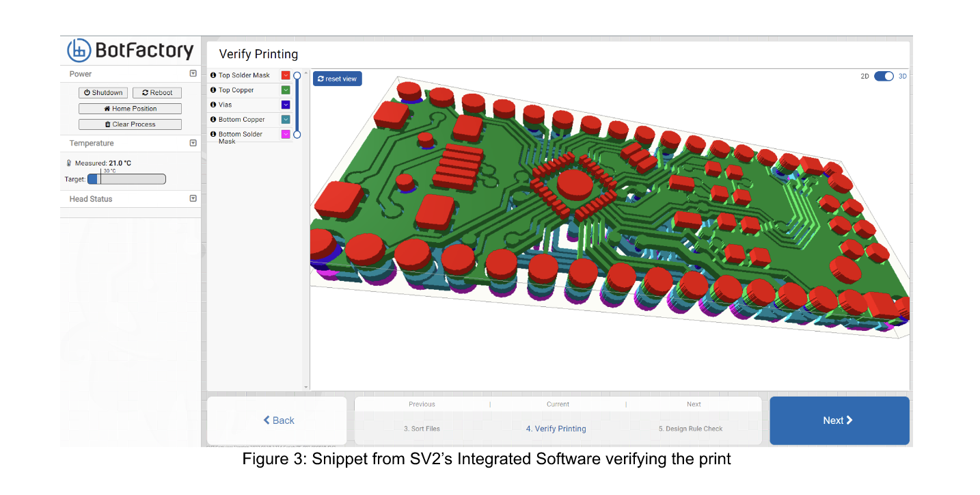Click Next to go to Design Rule Check
Image resolution: width=980 pixels, height=495 pixels.
coord(839,420)
